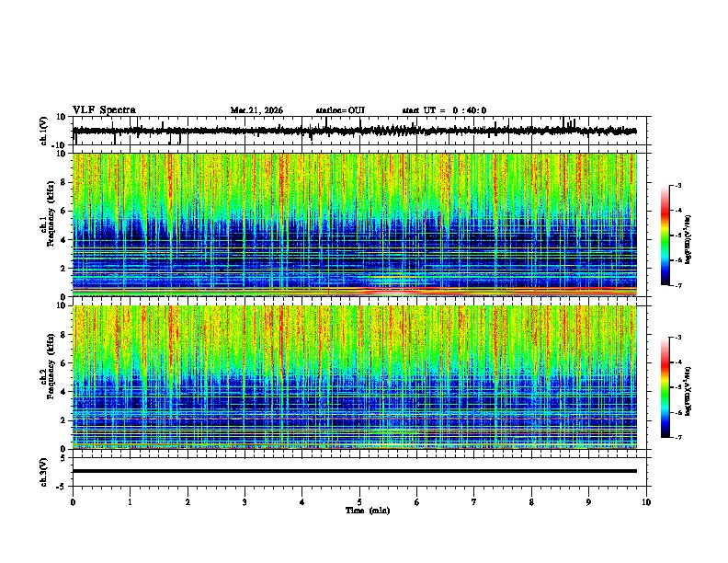The height and width of the screenshot is (563, 728).
Task: Click the ch.1 spectrogram panel
Action: pyautogui.click(x=355, y=224)
